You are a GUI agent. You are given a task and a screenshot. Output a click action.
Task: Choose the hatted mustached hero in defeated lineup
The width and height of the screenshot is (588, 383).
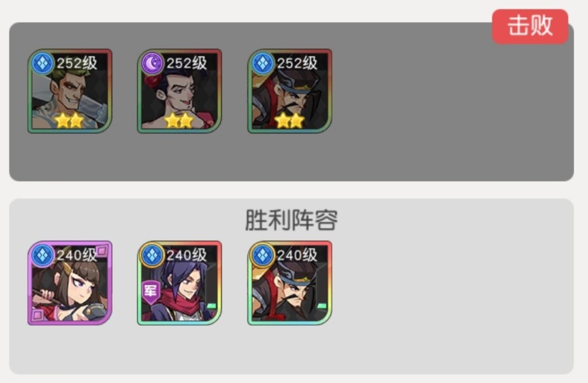[x=290, y=91]
